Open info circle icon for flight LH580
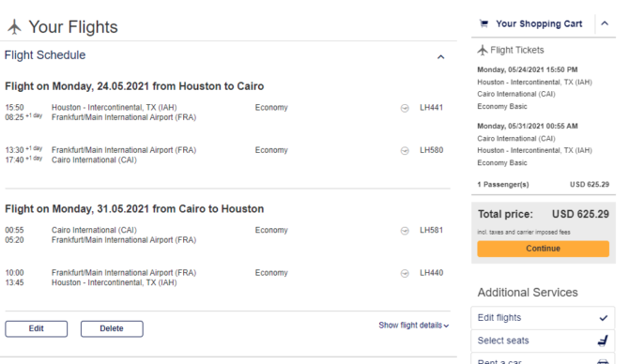Screen dimensions: 629x364 click(x=405, y=151)
